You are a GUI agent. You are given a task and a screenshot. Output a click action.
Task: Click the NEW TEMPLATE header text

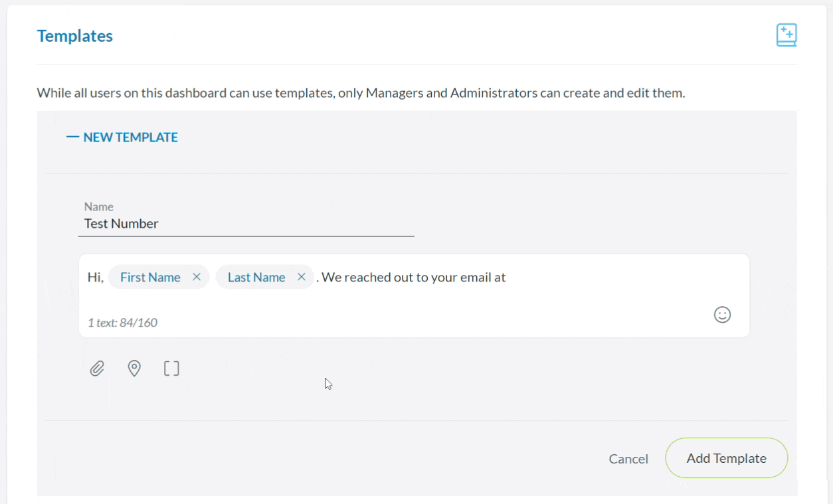point(130,137)
